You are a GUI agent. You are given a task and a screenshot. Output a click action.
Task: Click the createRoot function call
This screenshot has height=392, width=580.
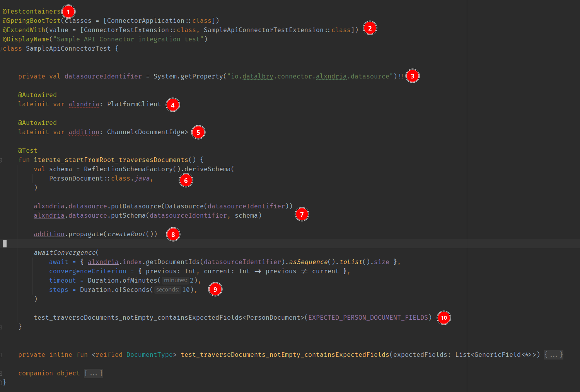click(x=126, y=234)
